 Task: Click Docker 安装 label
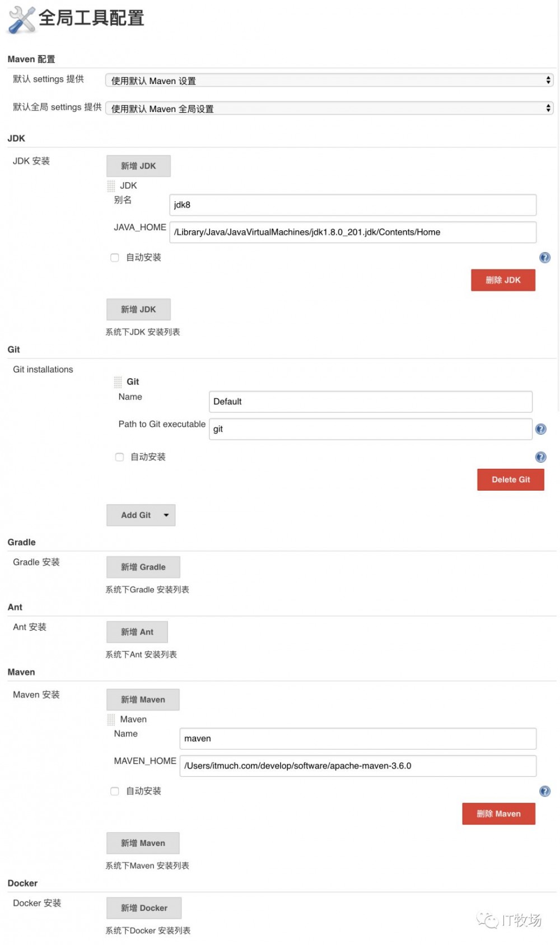[37, 904]
